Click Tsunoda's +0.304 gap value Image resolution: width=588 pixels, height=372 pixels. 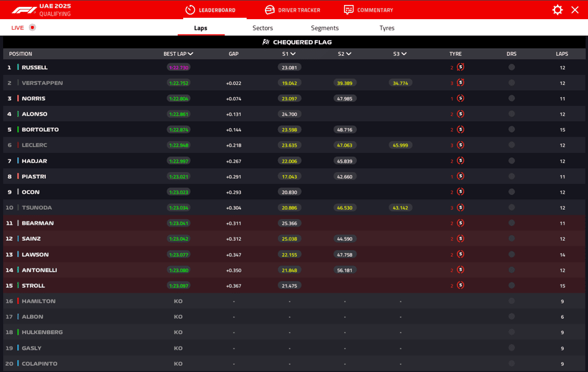[x=233, y=208]
